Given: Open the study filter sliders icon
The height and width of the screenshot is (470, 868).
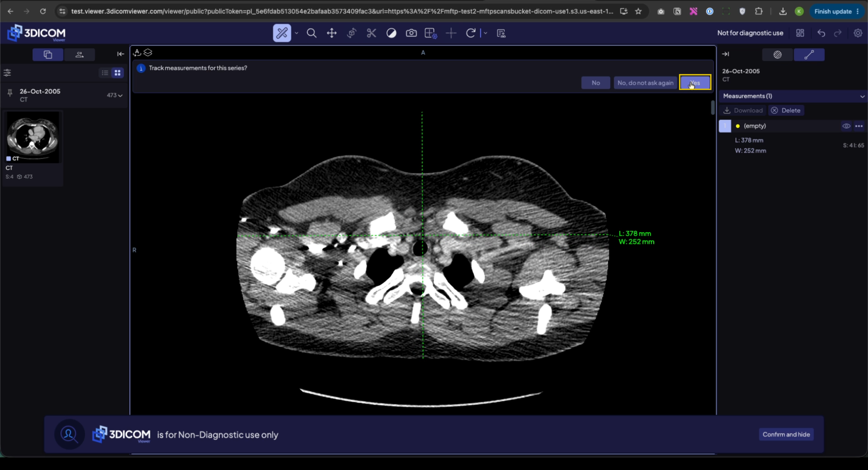Looking at the screenshot, I should 7,73.
